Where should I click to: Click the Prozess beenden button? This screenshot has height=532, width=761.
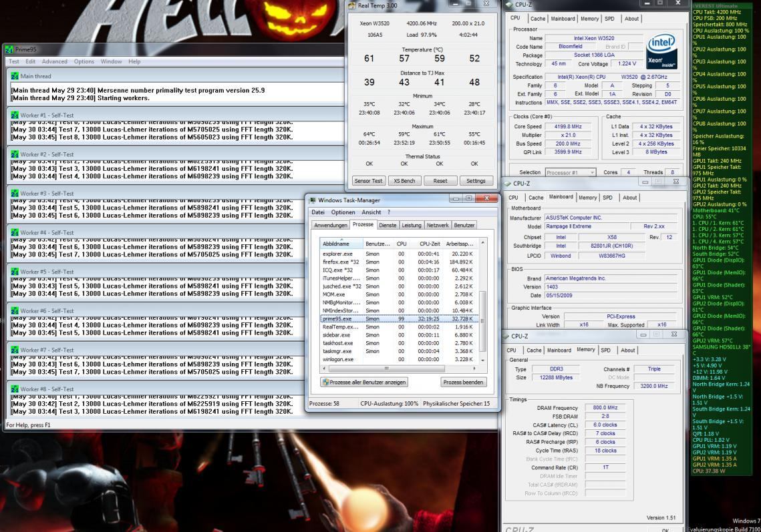(463, 382)
